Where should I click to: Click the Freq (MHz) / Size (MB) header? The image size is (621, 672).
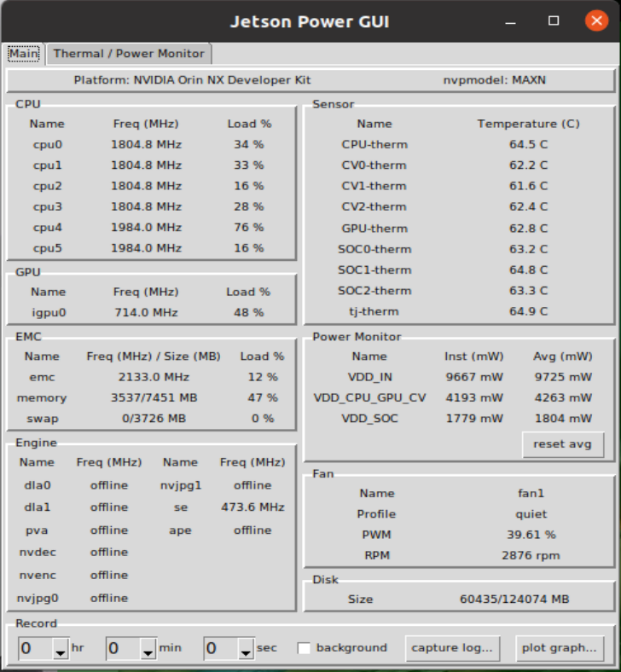(x=154, y=356)
